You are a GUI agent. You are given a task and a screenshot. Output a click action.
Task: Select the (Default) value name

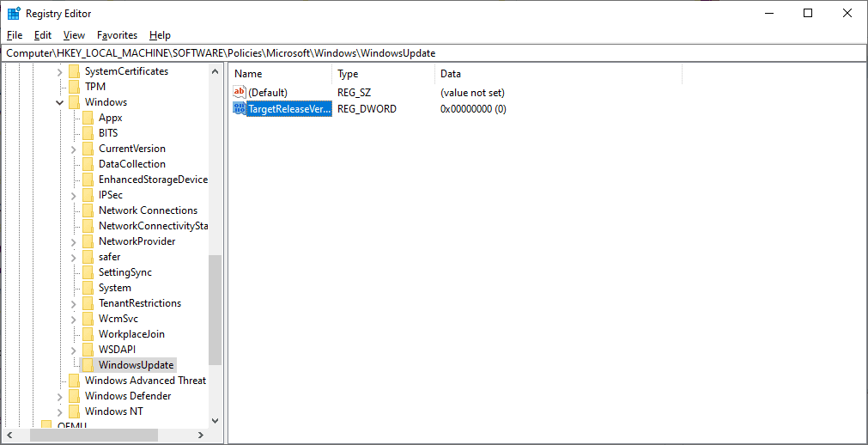click(268, 93)
